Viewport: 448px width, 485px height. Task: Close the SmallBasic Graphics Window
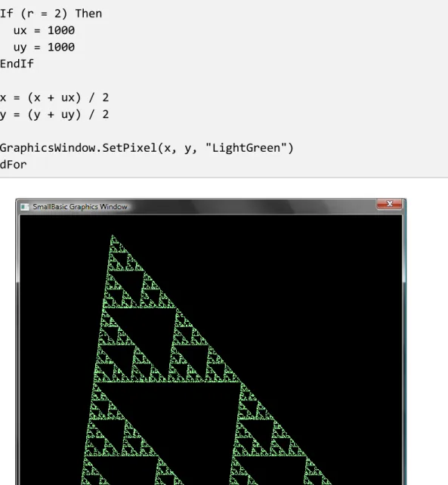point(389,204)
